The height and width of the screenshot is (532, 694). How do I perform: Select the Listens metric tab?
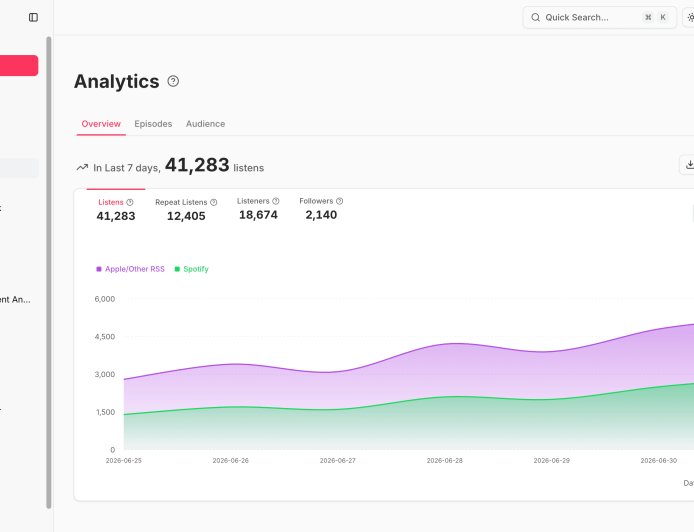[x=116, y=209]
